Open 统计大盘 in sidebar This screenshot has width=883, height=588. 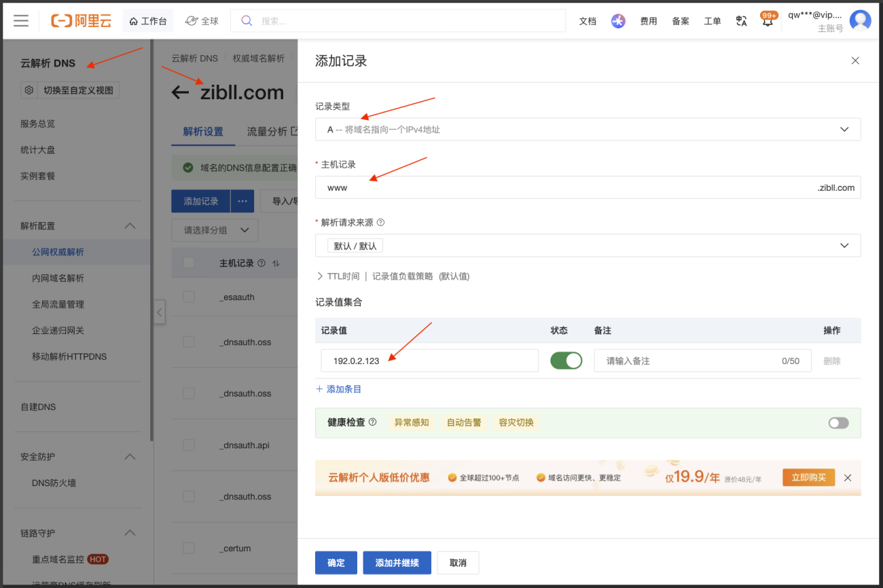(x=38, y=149)
